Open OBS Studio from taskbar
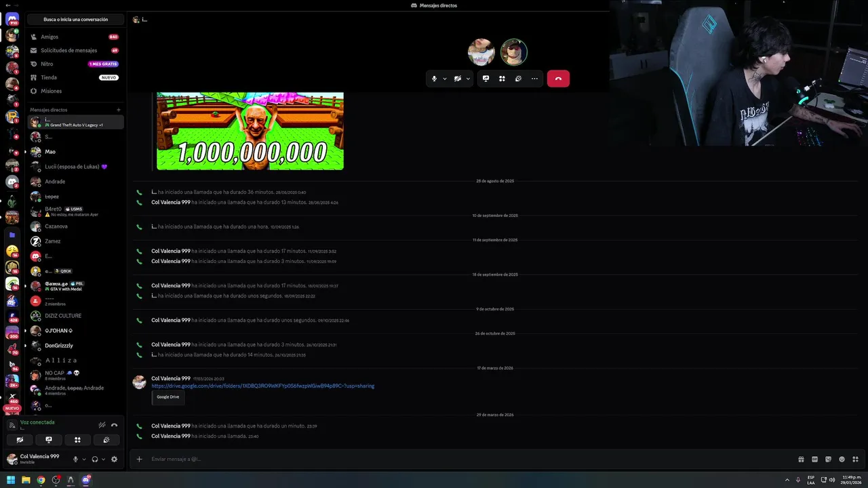The height and width of the screenshot is (488, 868). pos(56,480)
